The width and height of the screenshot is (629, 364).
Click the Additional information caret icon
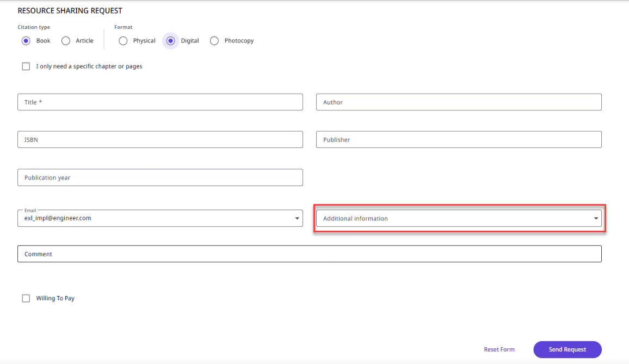click(595, 219)
